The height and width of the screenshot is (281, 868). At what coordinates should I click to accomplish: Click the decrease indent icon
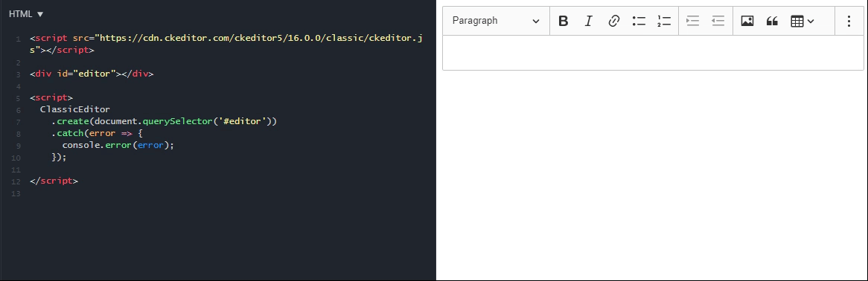coord(718,21)
